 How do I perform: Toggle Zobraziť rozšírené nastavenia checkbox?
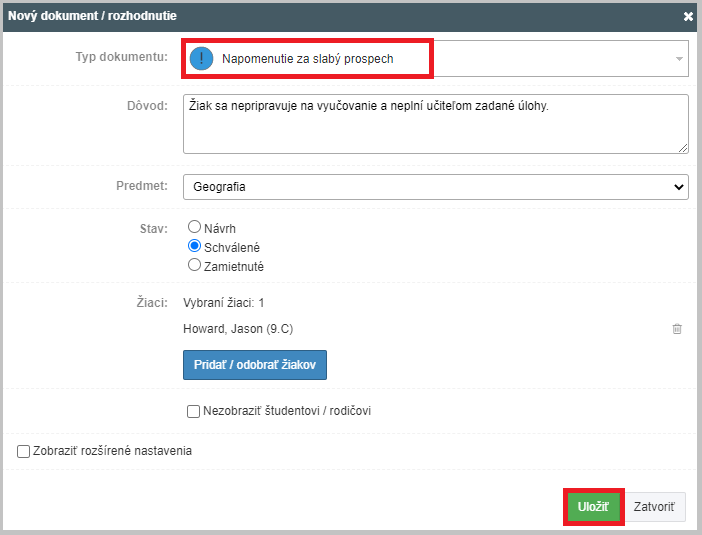[23, 451]
